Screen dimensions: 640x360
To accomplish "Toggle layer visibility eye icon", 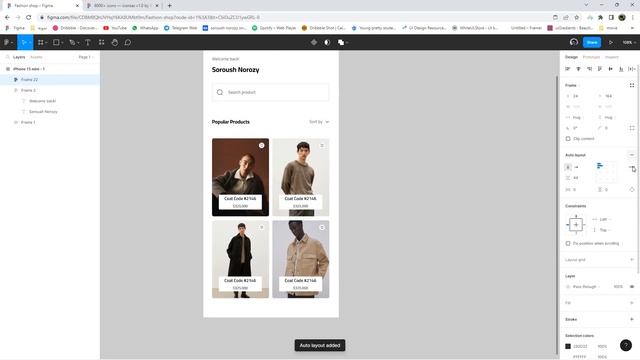I will [632, 287].
